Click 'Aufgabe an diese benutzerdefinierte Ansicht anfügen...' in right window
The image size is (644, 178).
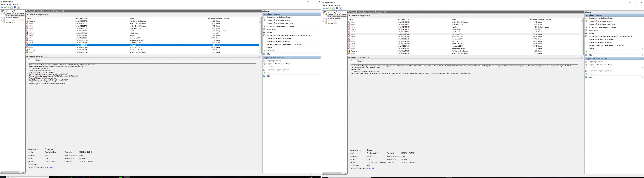click(x=607, y=45)
